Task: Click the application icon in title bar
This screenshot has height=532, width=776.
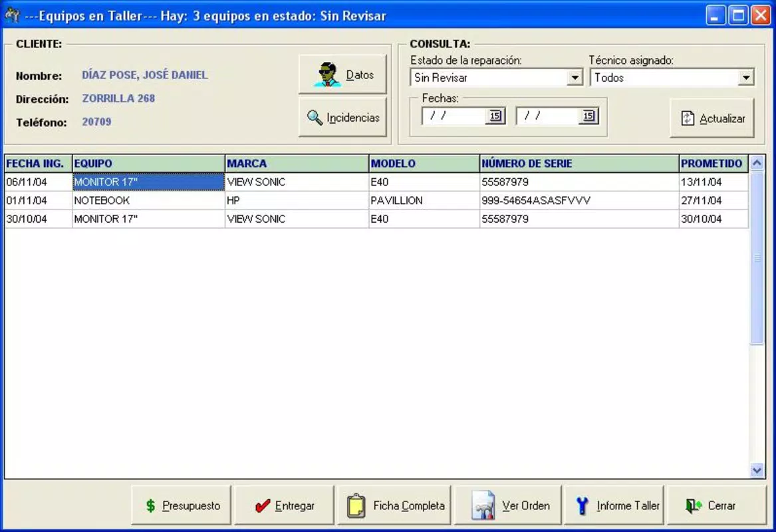Action: 11,15
